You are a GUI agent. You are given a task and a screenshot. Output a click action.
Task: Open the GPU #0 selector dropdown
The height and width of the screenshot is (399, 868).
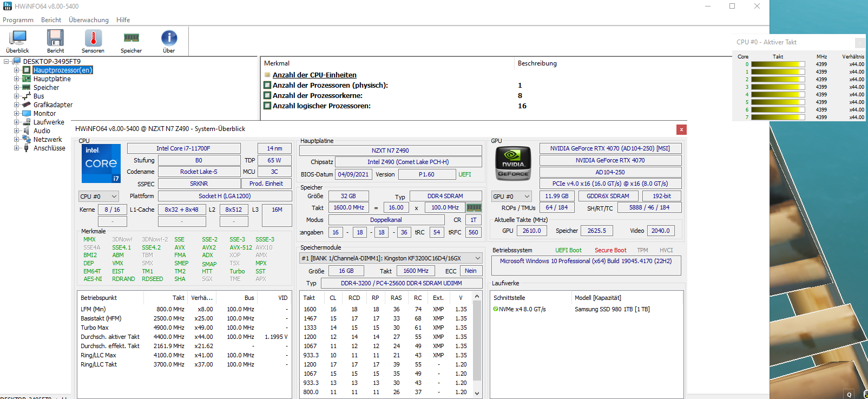click(x=511, y=196)
